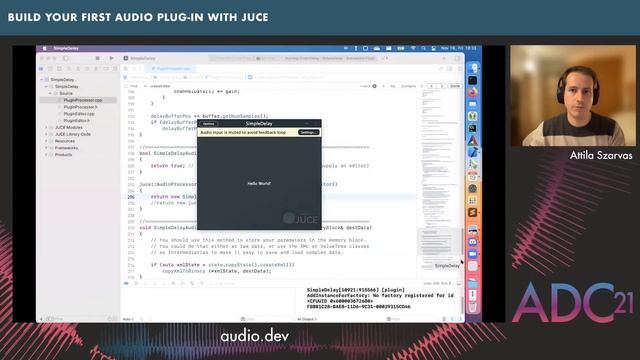Open Spotlight search in the menu bar
The height and width of the screenshot is (360, 640).
[423, 48]
